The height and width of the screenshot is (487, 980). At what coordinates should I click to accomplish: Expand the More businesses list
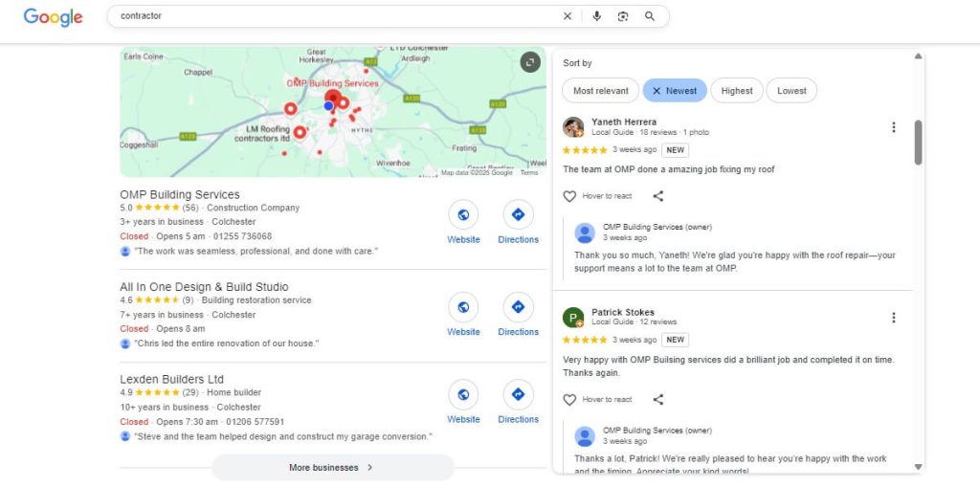point(332,468)
